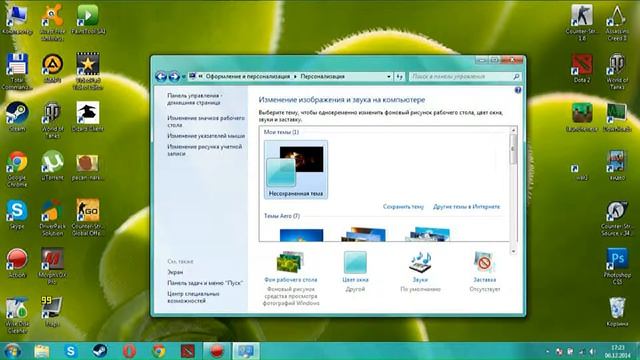Image resolution: width=640 pixels, height=360 pixels.
Task: Click Оформление и персонализация breadcrumb
Action: tap(248, 76)
